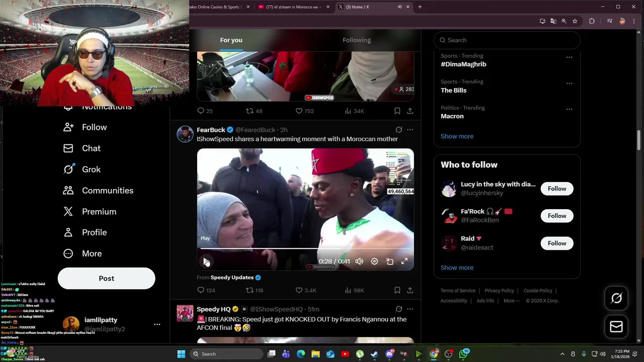Open the floating Grok button
Viewport: 644px width, 362px height.
tap(616, 299)
